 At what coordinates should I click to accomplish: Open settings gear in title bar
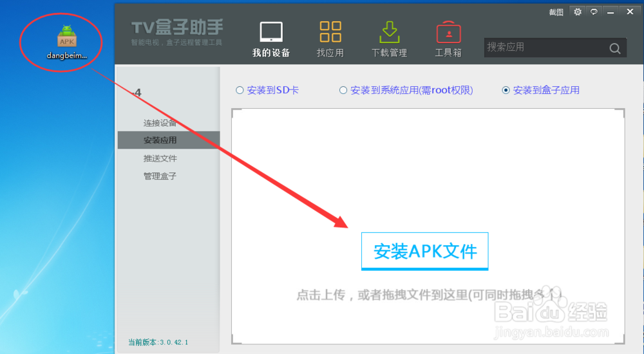tap(578, 12)
